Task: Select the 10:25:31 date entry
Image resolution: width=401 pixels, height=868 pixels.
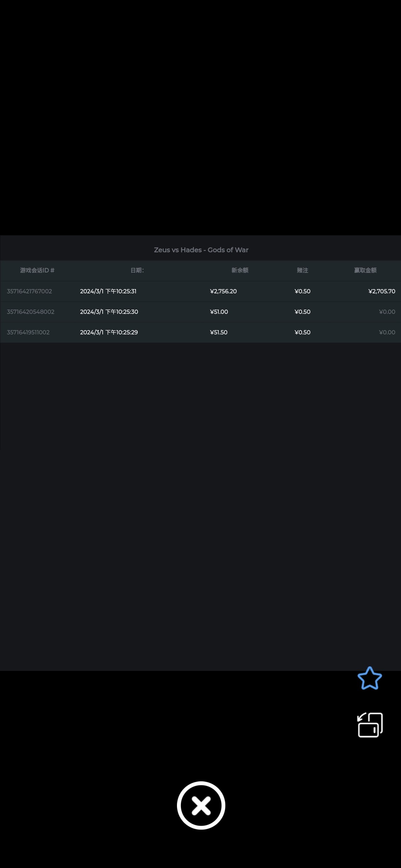Action: 108,291
